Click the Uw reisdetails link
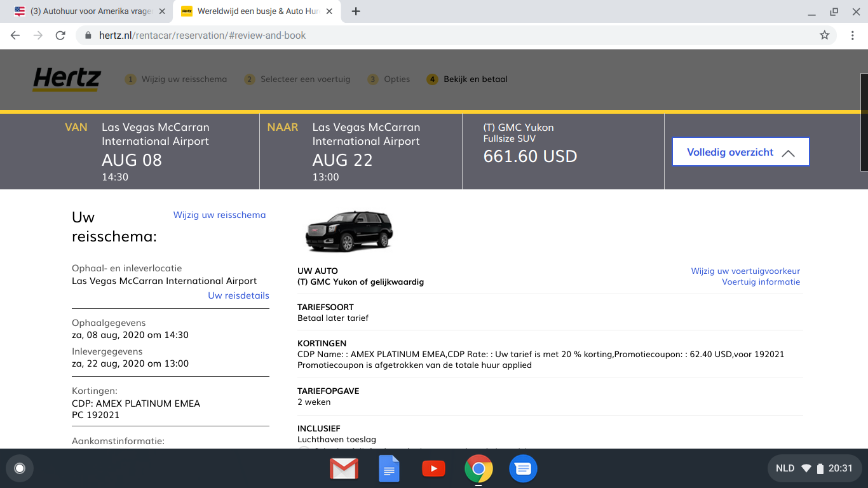The height and width of the screenshot is (488, 868). 238,295
